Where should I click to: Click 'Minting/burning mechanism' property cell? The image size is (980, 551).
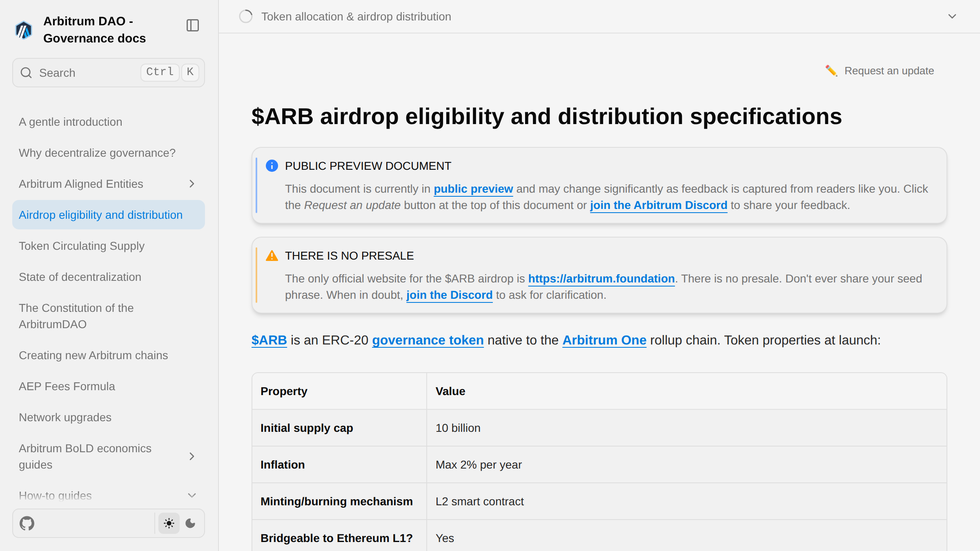click(x=339, y=501)
